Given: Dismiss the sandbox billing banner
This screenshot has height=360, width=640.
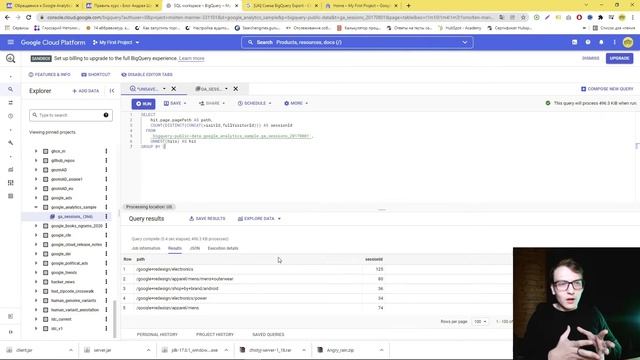Looking at the screenshot, I should (x=591, y=58).
